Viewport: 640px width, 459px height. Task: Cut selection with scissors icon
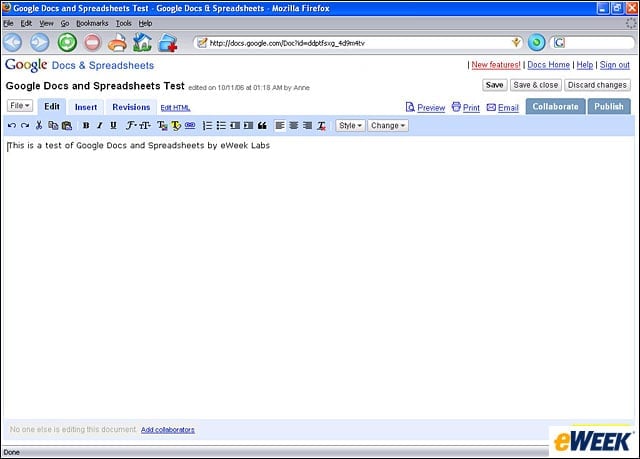(39, 126)
